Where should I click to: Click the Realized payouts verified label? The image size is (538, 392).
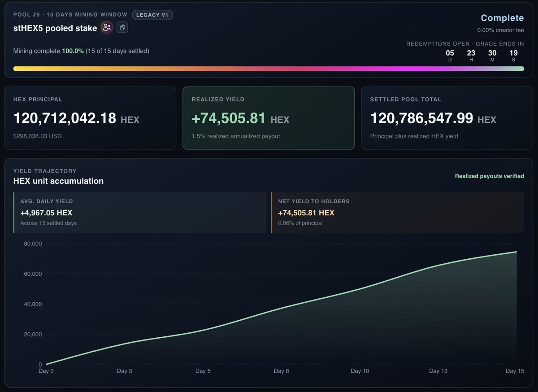point(490,176)
